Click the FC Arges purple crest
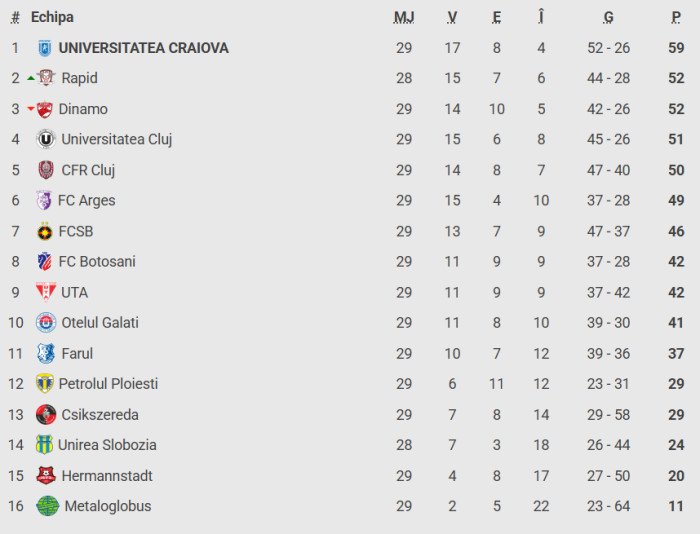 [x=44, y=200]
